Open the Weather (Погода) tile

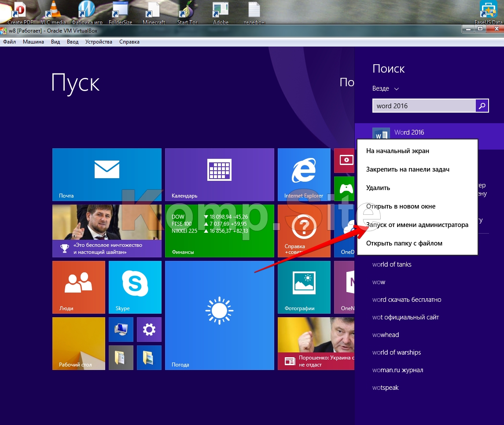tap(220, 315)
